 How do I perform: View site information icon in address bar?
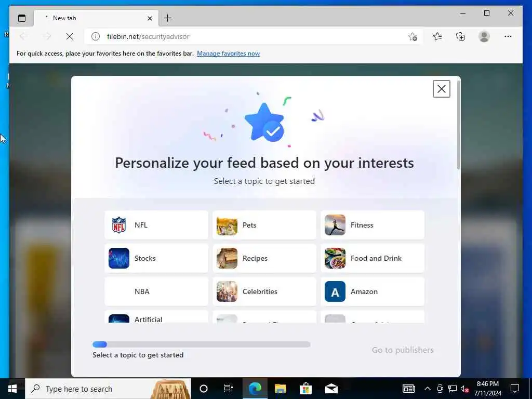click(x=96, y=36)
